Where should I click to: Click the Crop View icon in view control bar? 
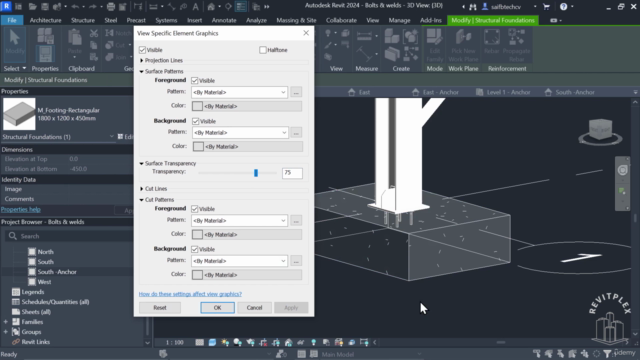263,342
